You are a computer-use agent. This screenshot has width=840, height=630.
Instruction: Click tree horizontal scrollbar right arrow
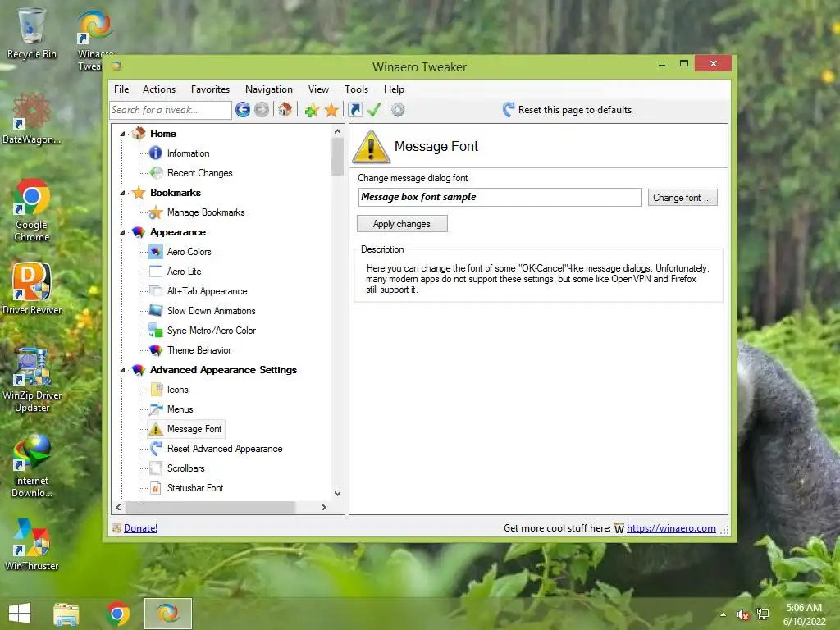(x=323, y=507)
